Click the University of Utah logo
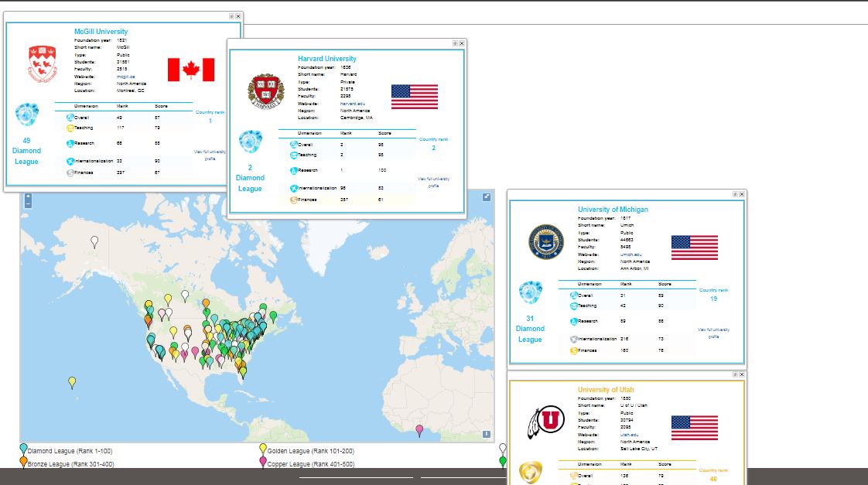This screenshot has height=485, width=868. (546, 422)
